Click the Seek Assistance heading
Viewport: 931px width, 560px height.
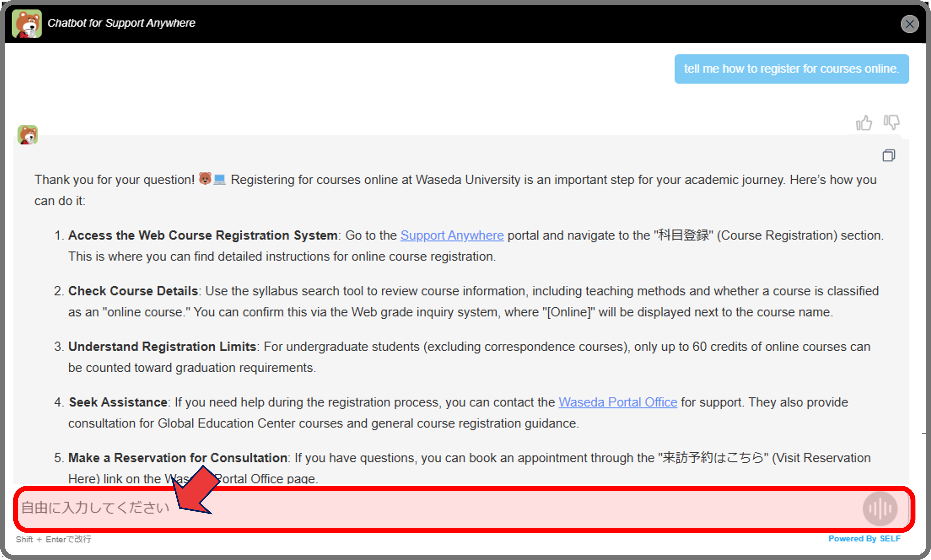(x=118, y=402)
